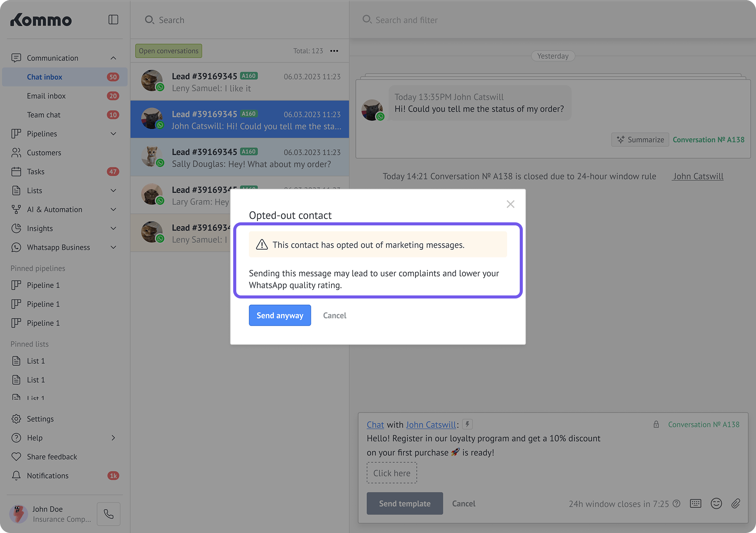
Task: Click the AI & Automation icon
Action: (x=16, y=209)
